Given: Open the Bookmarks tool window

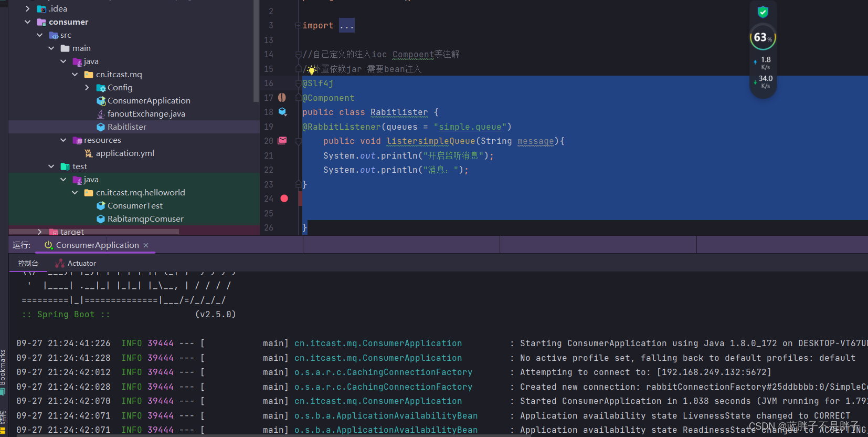Looking at the screenshot, I should point(3,368).
